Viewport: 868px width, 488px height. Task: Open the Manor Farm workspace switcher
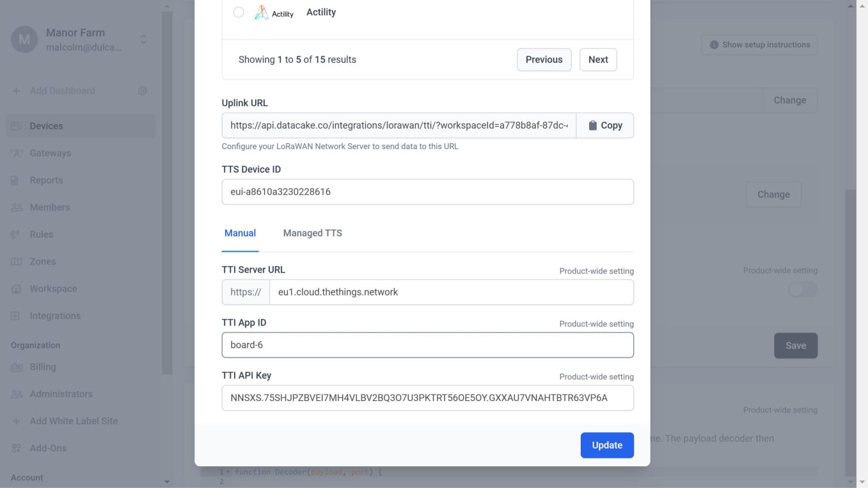[143, 39]
